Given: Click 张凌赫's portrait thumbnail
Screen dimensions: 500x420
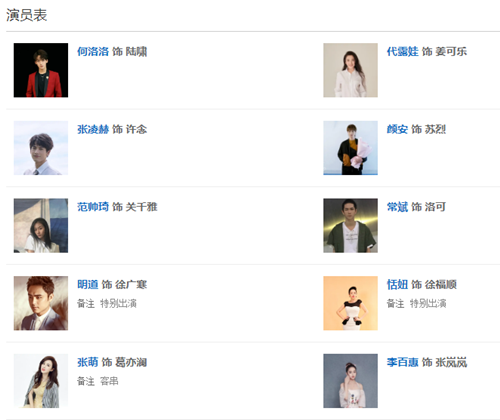Looking at the screenshot, I should [x=41, y=148].
